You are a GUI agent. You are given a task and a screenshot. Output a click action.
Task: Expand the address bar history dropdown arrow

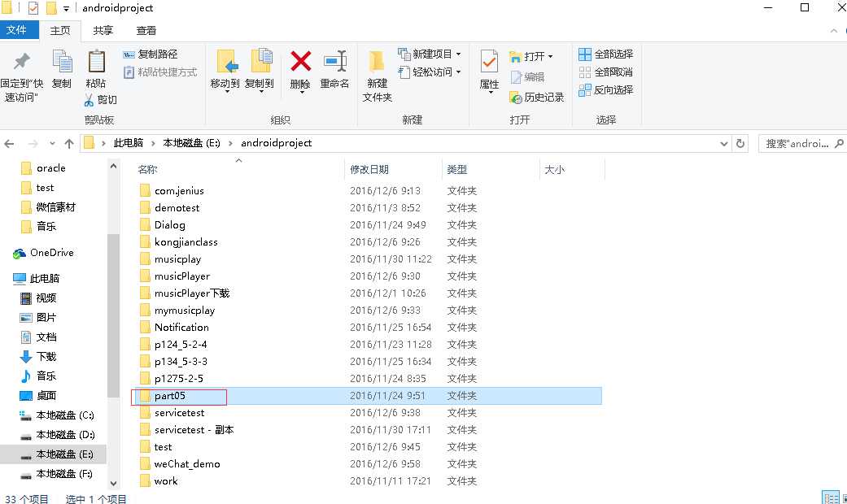click(723, 143)
